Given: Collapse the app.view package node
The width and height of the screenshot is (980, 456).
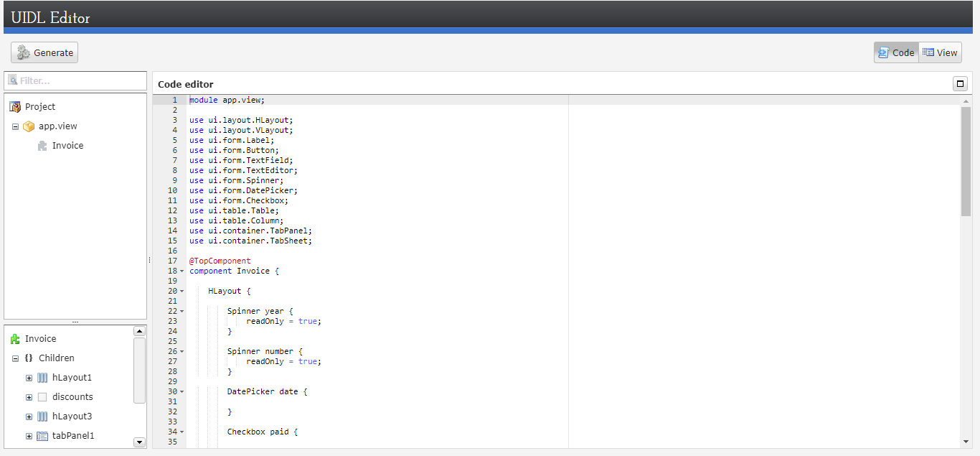Looking at the screenshot, I should (15, 126).
